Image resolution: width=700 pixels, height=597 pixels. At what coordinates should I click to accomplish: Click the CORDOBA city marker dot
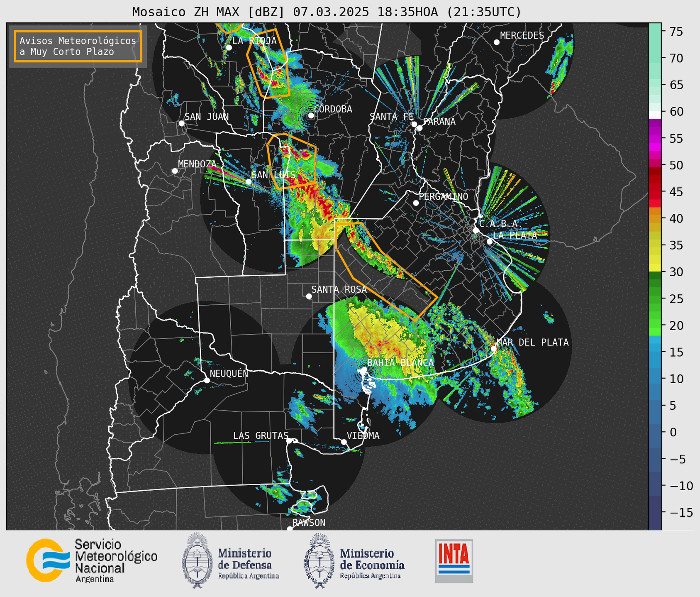311,115
